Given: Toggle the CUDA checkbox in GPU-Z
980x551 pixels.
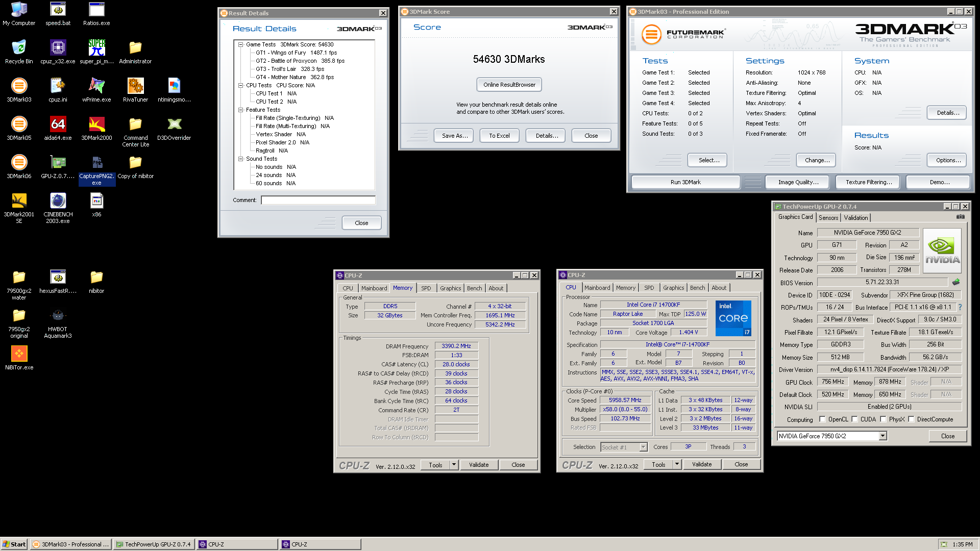Looking at the screenshot, I should point(854,419).
